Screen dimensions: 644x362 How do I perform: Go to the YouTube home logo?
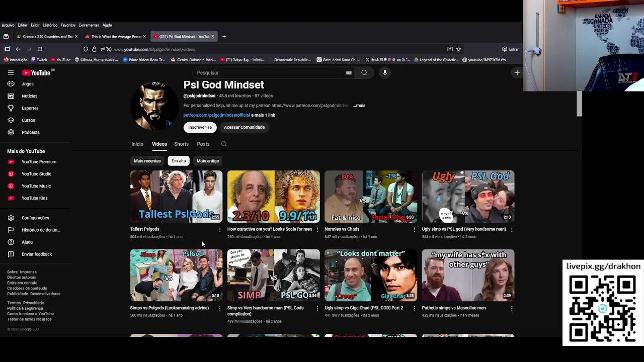[x=36, y=73]
